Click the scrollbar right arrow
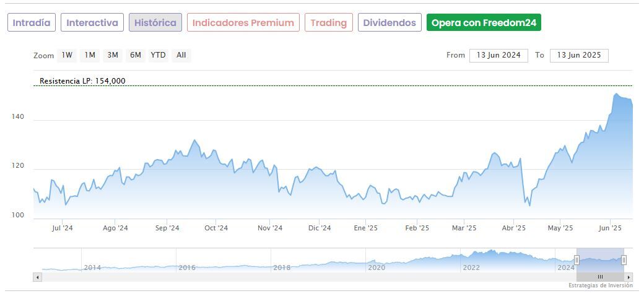The height and width of the screenshot is (296, 644). pyautogui.click(x=629, y=277)
